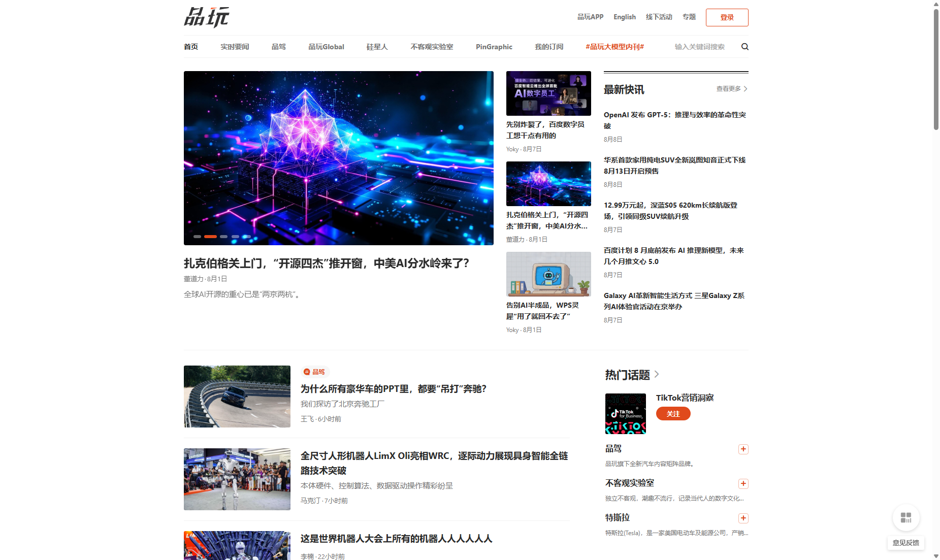The width and height of the screenshot is (940, 560).
Task: Open humanoid robot WRC article thumbnail
Action: click(237, 479)
